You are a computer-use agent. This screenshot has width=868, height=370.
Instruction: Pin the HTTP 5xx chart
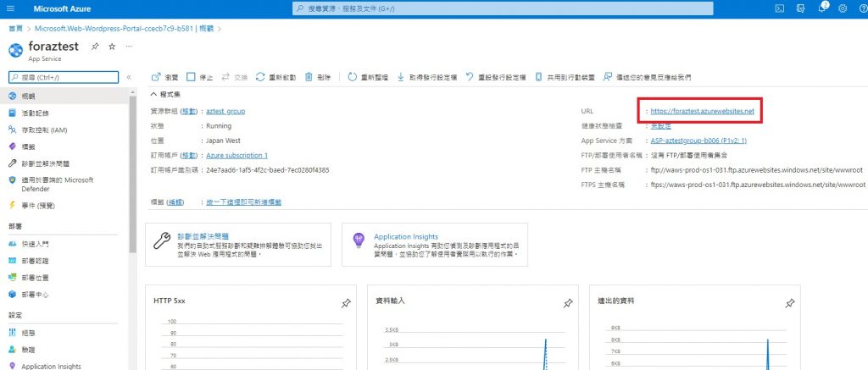(346, 303)
